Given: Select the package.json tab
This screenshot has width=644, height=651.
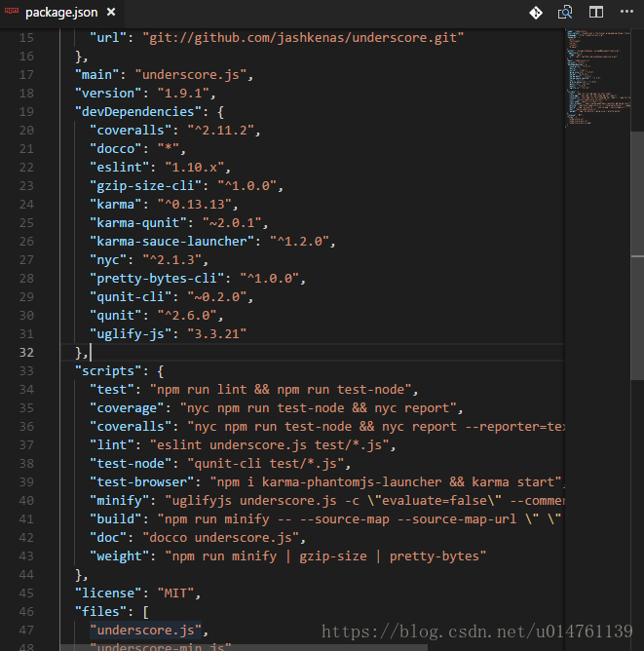Looking at the screenshot, I should coord(61,13).
